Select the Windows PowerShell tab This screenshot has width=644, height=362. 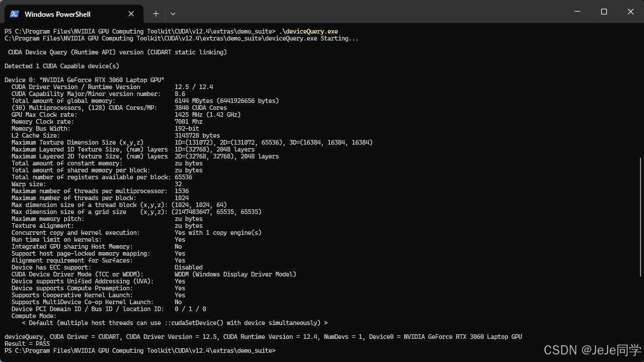click(x=74, y=14)
